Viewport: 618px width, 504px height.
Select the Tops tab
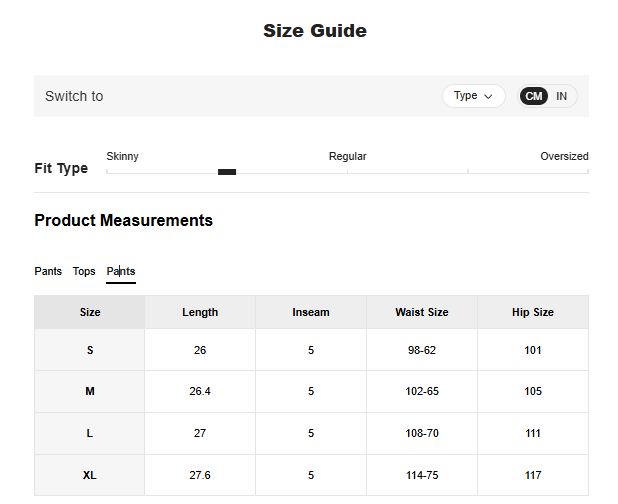tap(84, 271)
